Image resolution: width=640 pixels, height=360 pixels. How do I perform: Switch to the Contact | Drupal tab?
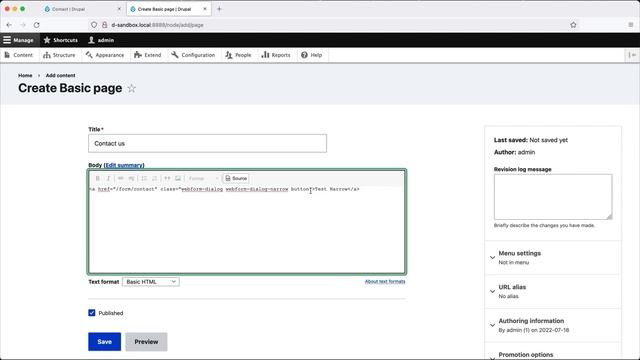click(82, 9)
